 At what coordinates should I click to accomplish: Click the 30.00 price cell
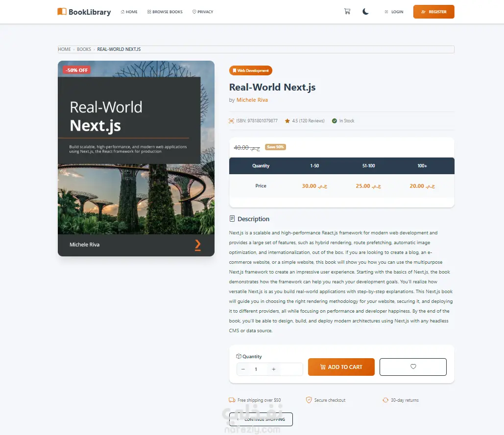[x=314, y=186]
